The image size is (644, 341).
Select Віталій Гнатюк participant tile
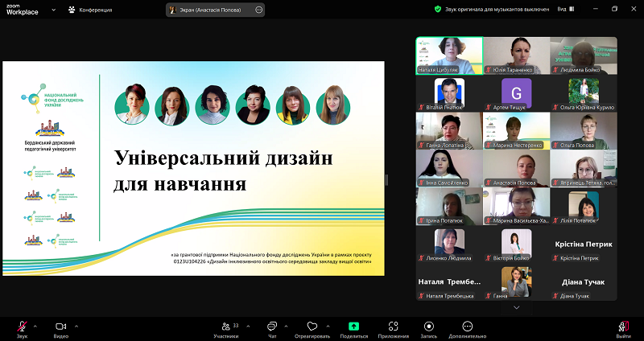(449, 93)
